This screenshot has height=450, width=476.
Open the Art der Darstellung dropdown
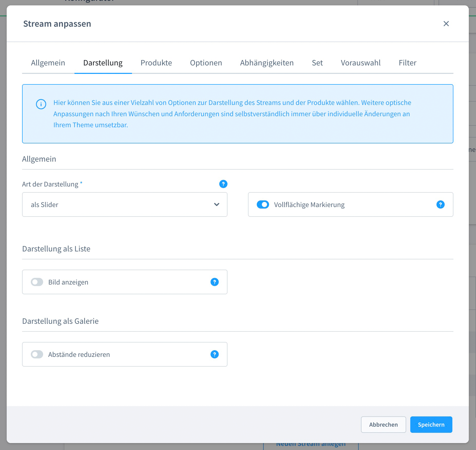click(125, 204)
